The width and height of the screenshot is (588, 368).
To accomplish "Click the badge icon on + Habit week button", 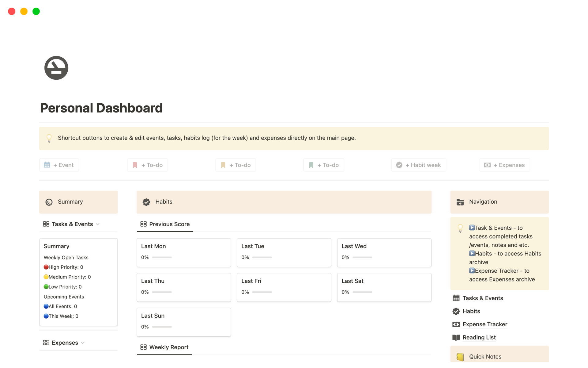I will pyautogui.click(x=399, y=165).
